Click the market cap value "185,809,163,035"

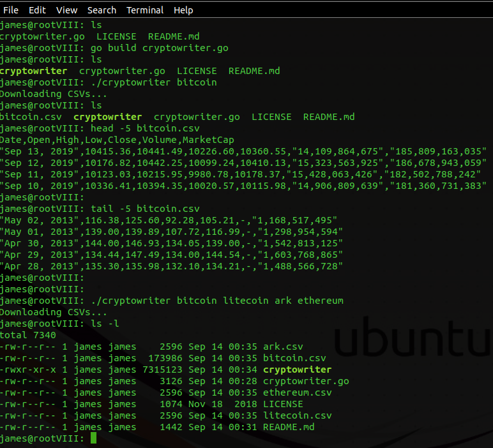click(438, 151)
